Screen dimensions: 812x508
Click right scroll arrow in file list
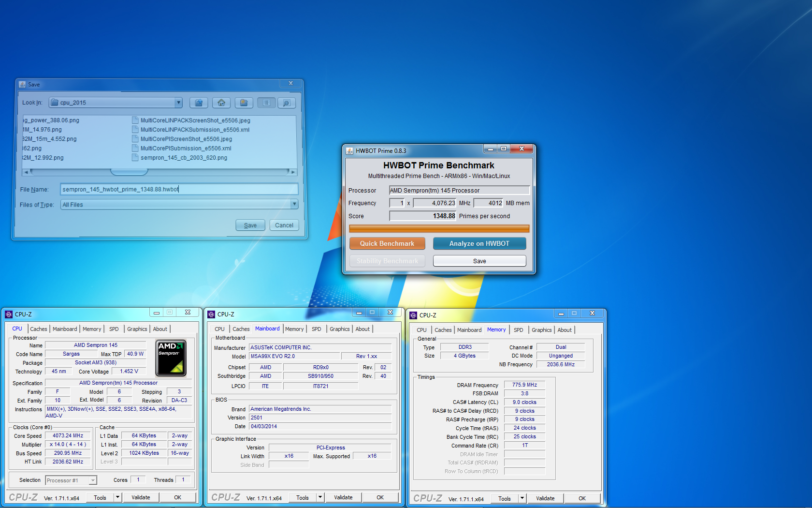[293, 172]
